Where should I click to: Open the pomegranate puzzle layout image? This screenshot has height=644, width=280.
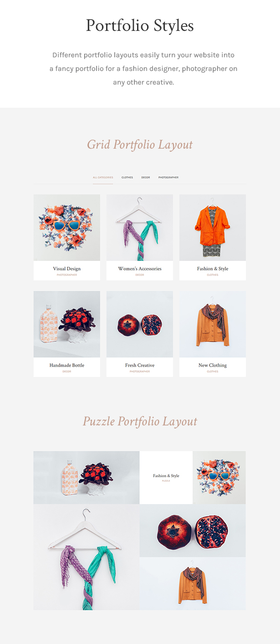193,531
